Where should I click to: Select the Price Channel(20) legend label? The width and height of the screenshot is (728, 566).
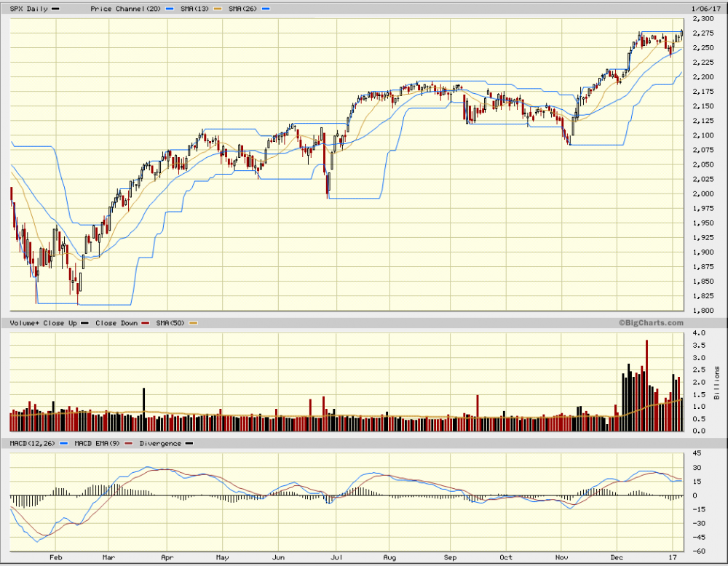tap(124, 8)
